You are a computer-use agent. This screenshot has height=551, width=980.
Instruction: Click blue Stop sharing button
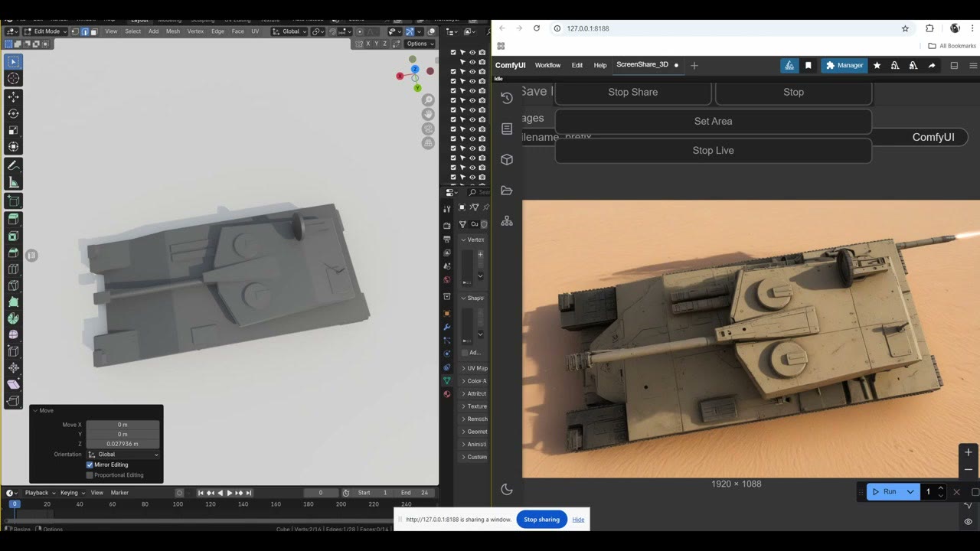click(542, 520)
